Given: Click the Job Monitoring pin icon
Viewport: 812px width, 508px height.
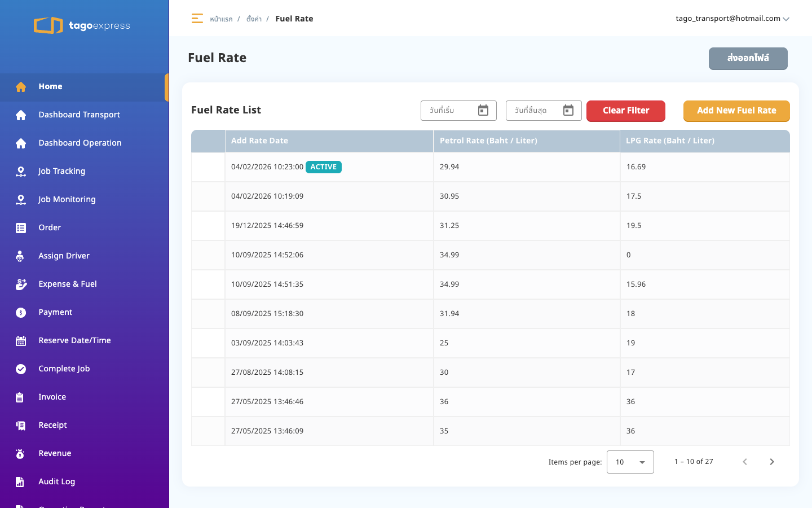Looking at the screenshot, I should (21, 200).
